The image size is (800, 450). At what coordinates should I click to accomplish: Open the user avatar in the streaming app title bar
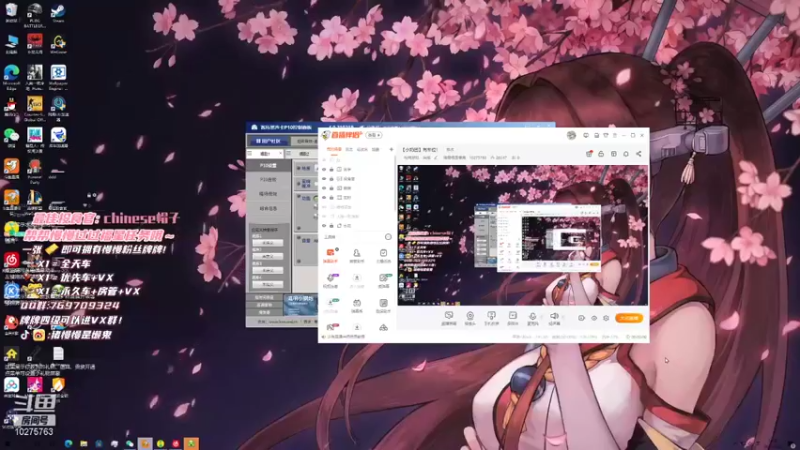pyautogui.click(x=571, y=135)
